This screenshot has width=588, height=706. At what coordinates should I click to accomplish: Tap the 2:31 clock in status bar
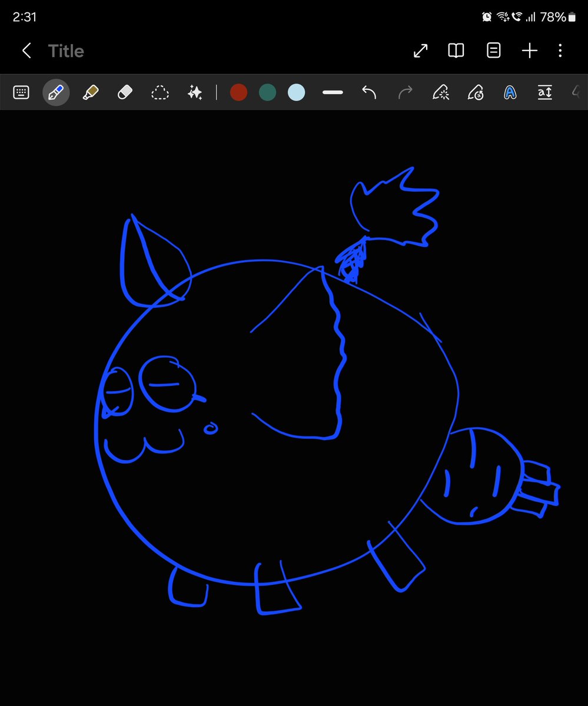[x=24, y=17]
